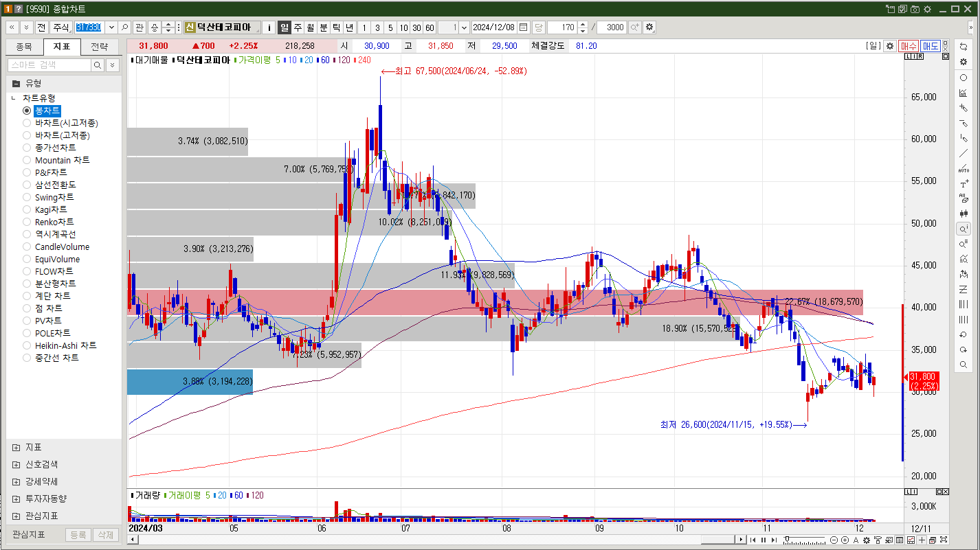Click the font 'A' icon in bottom toolbar
This screenshot has height=550, width=980.
[856, 540]
